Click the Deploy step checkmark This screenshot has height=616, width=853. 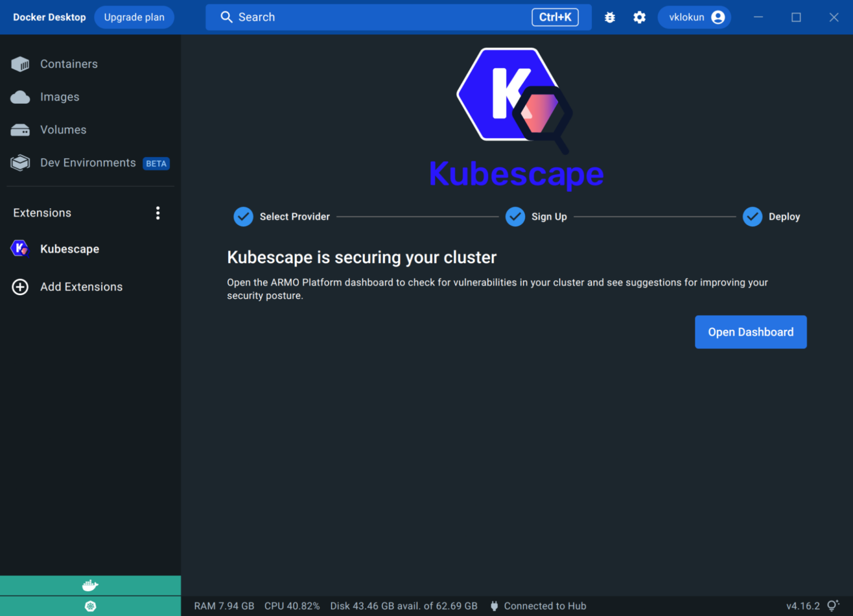pos(752,216)
